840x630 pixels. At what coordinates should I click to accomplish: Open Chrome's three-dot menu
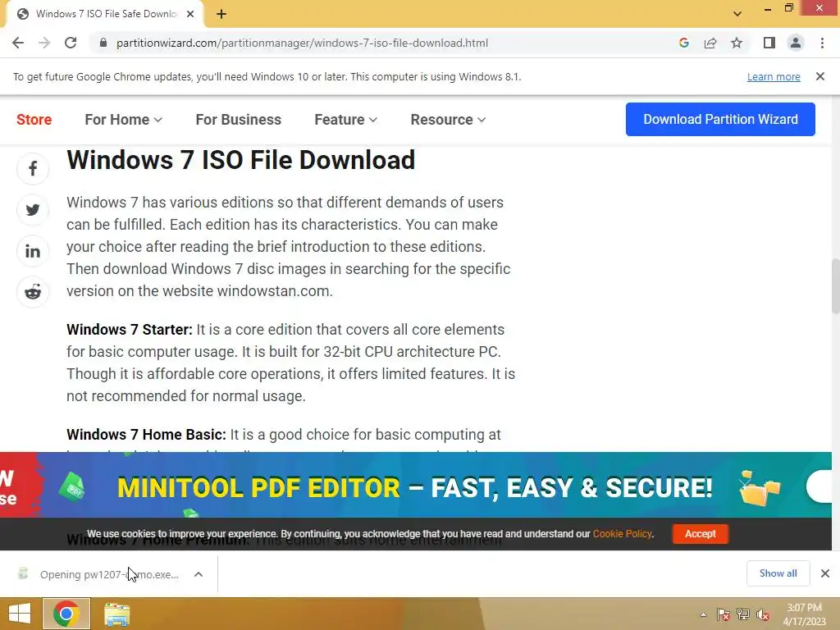tap(822, 43)
